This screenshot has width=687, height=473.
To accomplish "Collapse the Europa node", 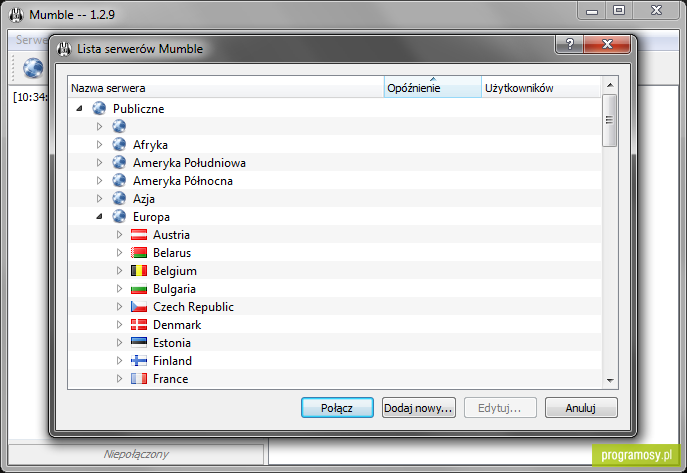I will tap(99, 216).
